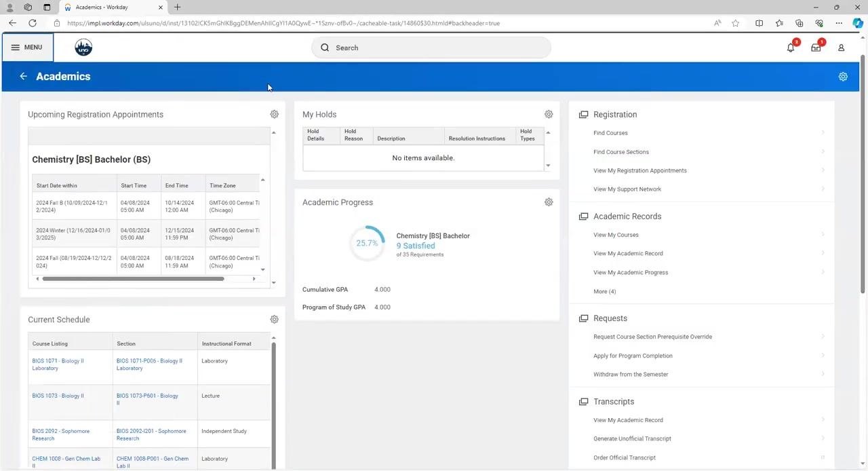Screen dimensions: 868x471
Task: Expand More (4) under Academic Records
Action: (x=605, y=291)
